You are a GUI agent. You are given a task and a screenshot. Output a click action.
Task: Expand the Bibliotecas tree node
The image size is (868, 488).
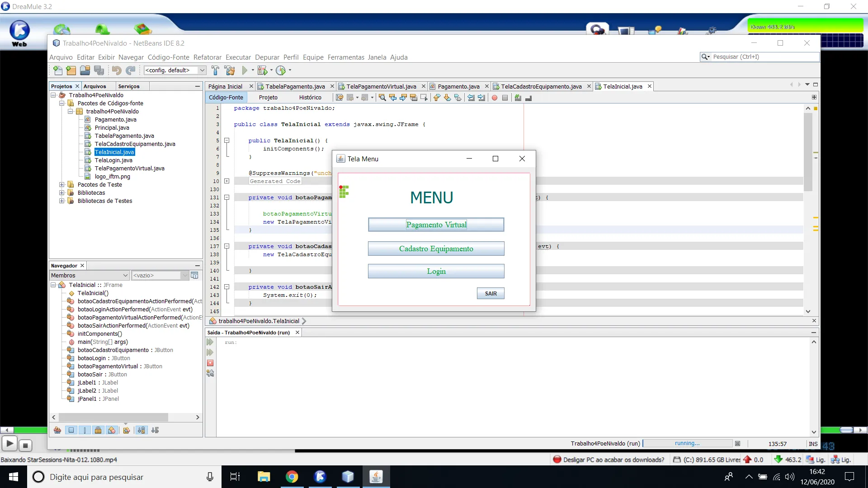pos(62,193)
